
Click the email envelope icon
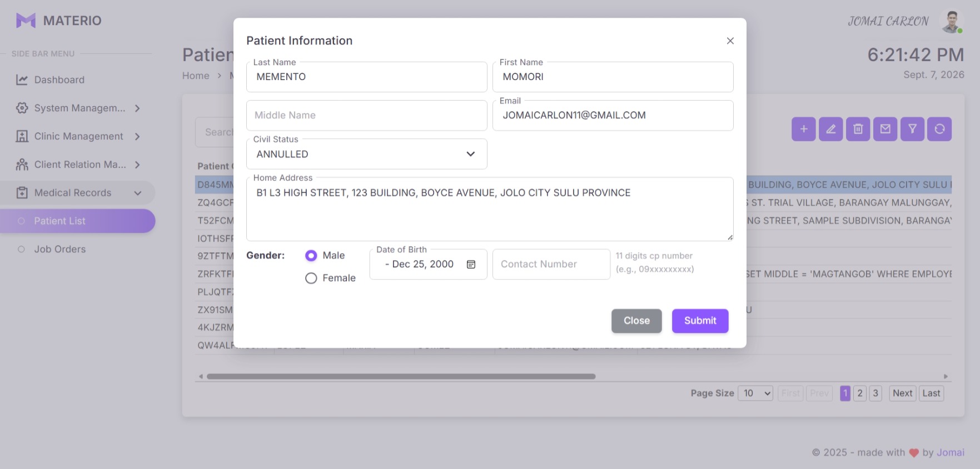[x=885, y=129]
